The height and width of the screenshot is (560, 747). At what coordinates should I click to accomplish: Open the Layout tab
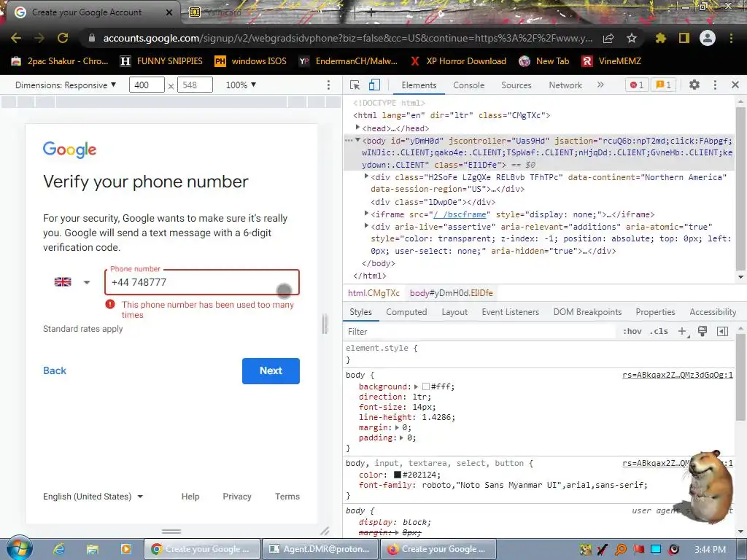click(454, 312)
